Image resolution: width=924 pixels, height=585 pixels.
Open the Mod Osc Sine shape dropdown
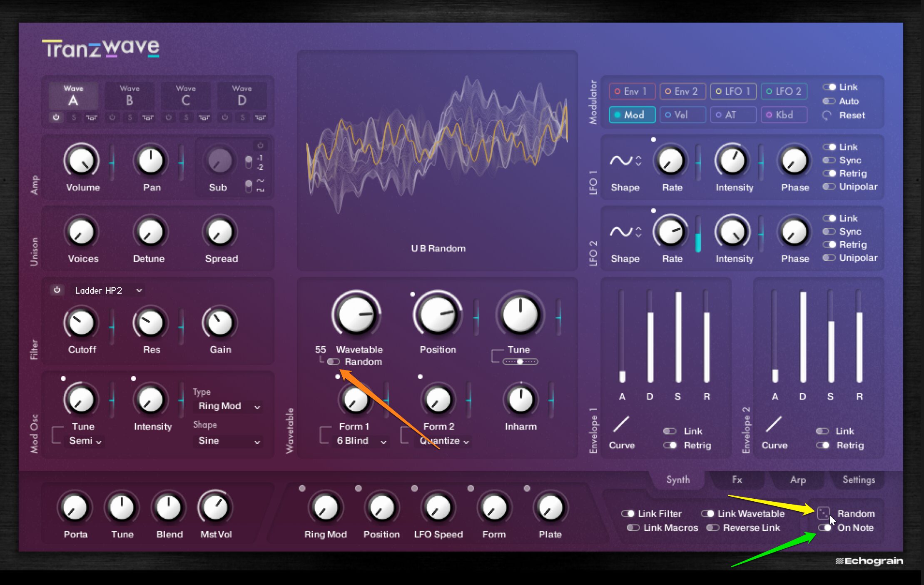(x=229, y=441)
